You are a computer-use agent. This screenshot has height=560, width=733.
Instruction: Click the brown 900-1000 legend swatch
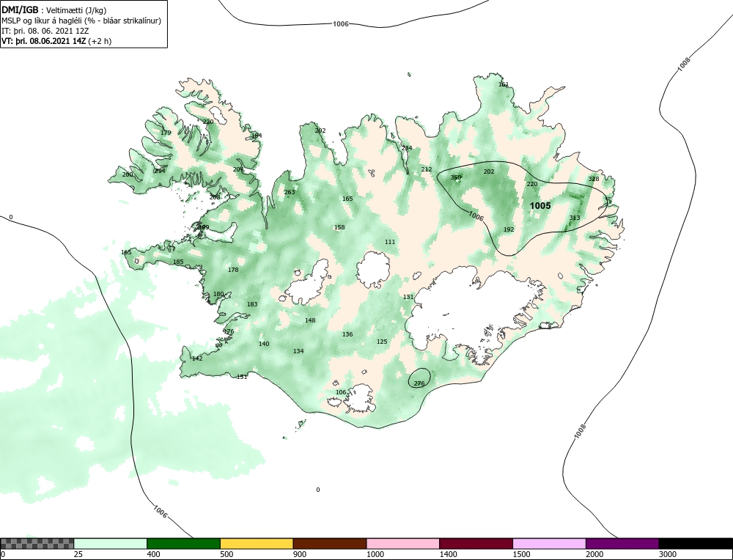pos(330,544)
